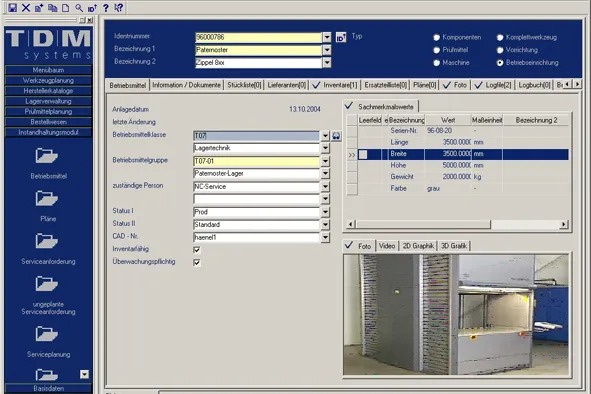Select the Betriebseinrichtung radio button
The image size is (591, 394).
[500, 63]
